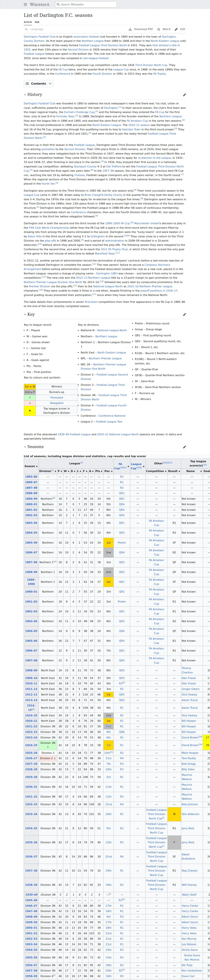The height and width of the screenshot is (980, 210).
Task: Open the Northern League link in intro
Action: [x=92, y=41]
